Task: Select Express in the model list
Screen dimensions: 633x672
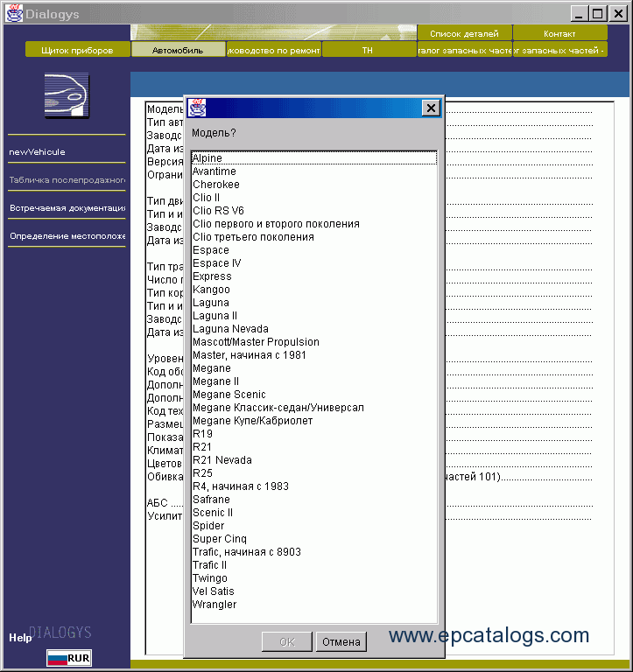Action: [314, 276]
